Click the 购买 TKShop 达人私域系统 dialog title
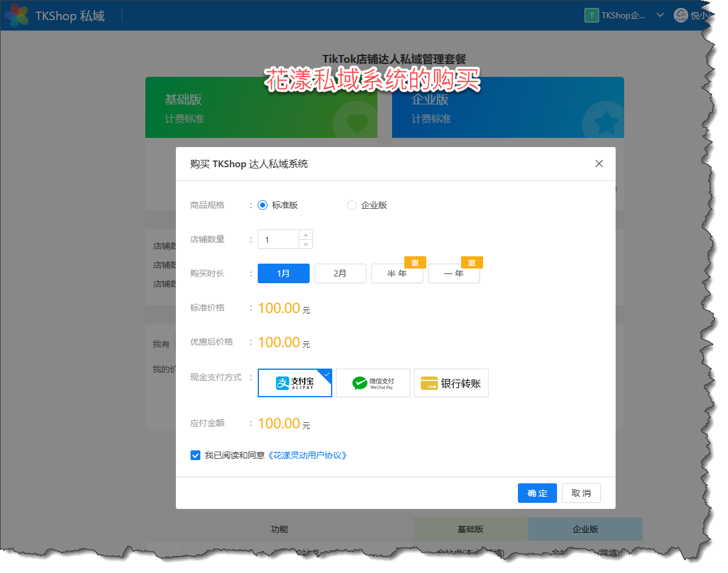 point(249,164)
